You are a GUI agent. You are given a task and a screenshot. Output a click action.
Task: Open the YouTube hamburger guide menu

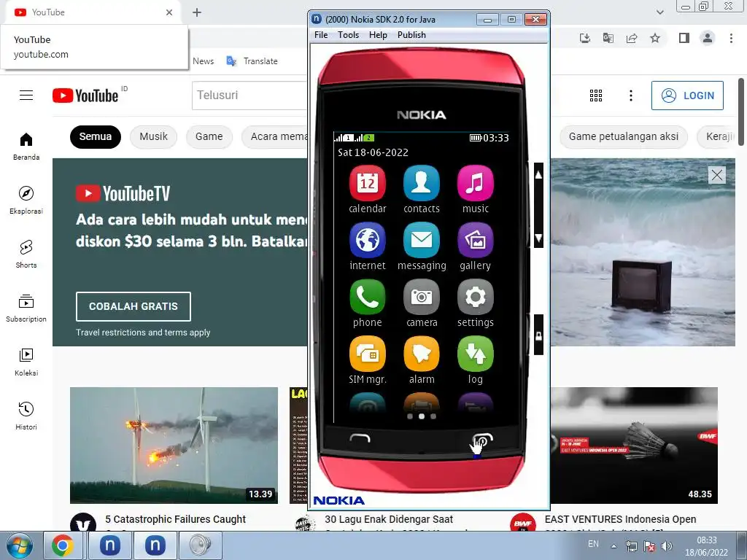pyautogui.click(x=26, y=96)
